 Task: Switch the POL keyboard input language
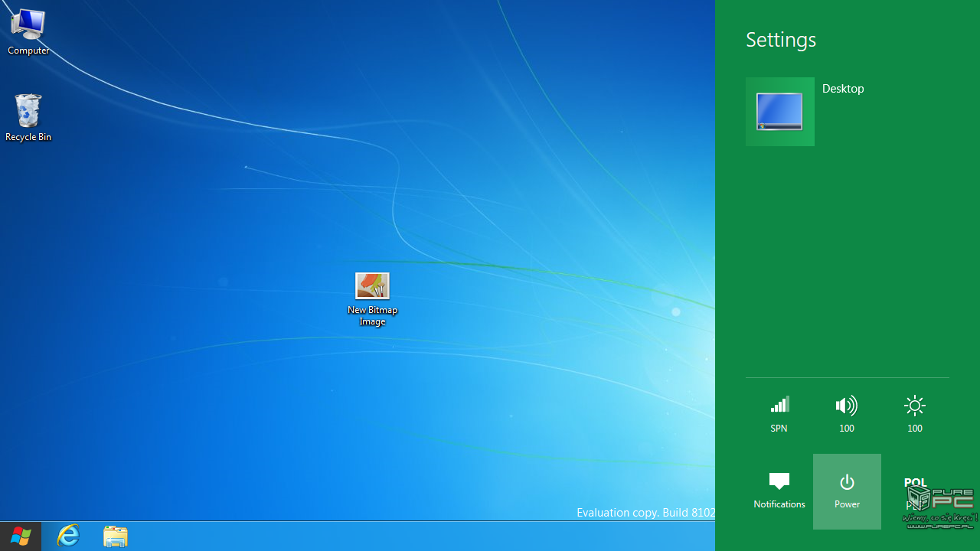tap(915, 483)
